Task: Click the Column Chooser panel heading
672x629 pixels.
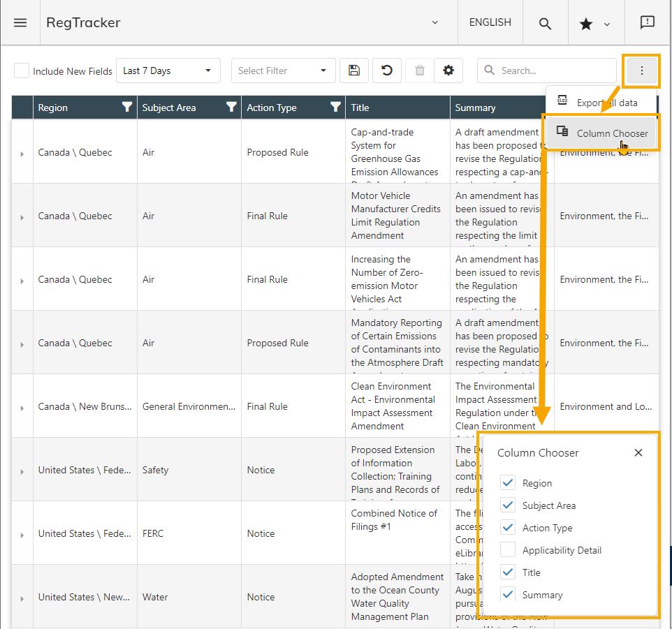Action: tap(538, 452)
